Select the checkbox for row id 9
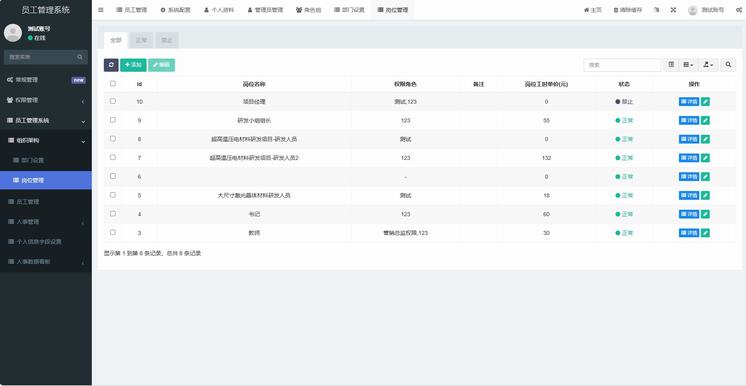The width and height of the screenshot is (746, 386). (113, 120)
